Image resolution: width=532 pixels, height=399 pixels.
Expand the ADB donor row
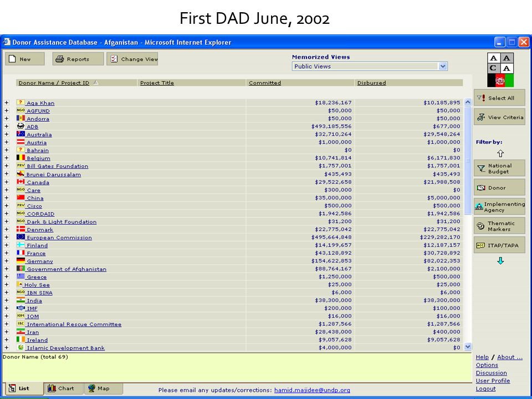tap(7, 126)
